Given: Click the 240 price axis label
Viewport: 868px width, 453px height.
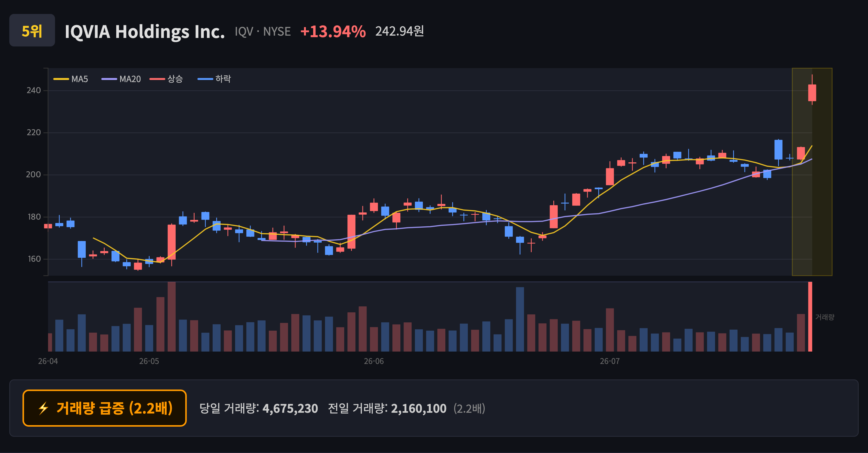Looking at the screenshot, I should (34, 91).
